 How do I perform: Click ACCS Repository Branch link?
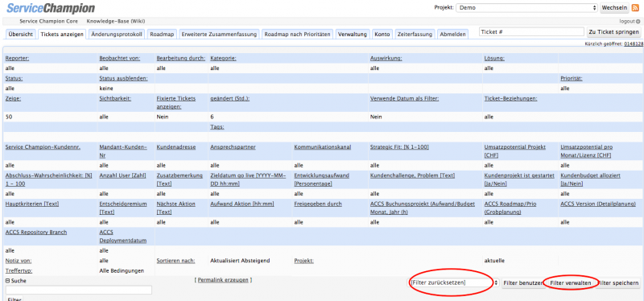pos(36,232)
